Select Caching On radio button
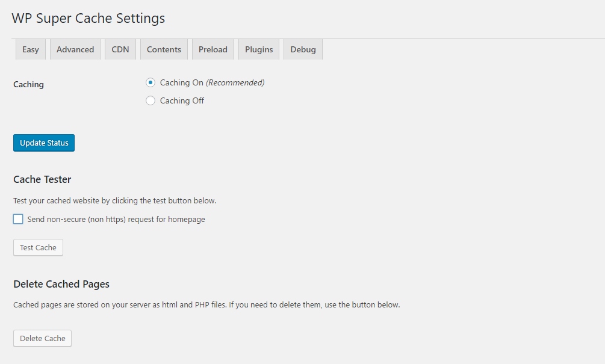Image resolution: width=605 pixels, height=364 pixels. pos(150,82)
